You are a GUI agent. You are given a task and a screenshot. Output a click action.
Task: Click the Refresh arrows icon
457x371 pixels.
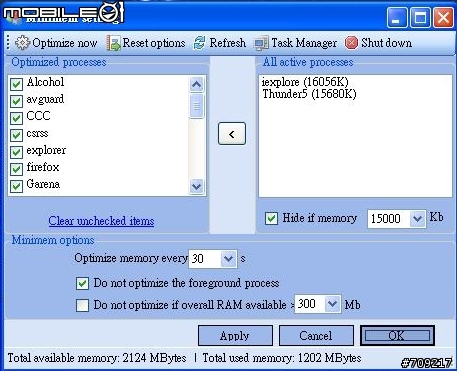(x=199, y=43)
